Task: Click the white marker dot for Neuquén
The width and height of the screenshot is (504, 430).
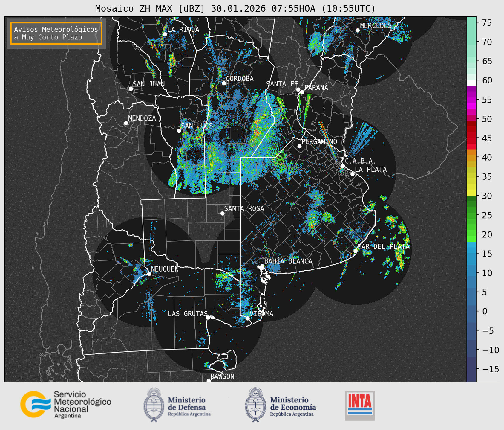Action: [149, 274]
